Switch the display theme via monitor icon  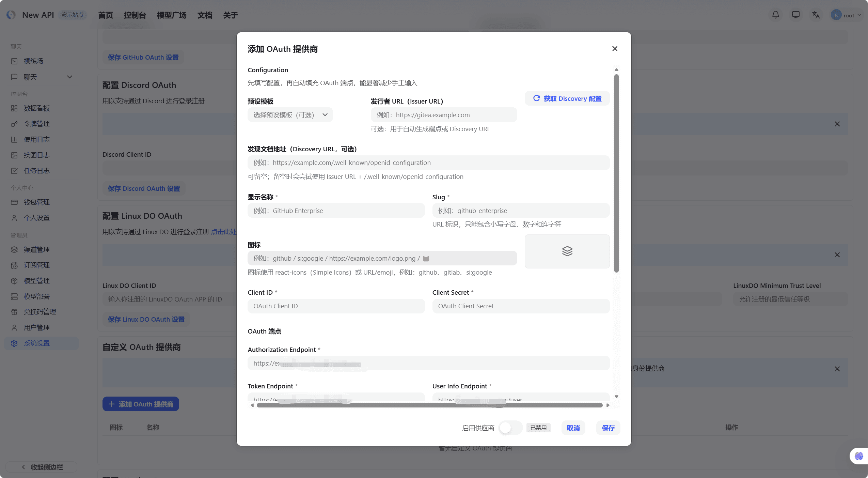coord(796,15)
